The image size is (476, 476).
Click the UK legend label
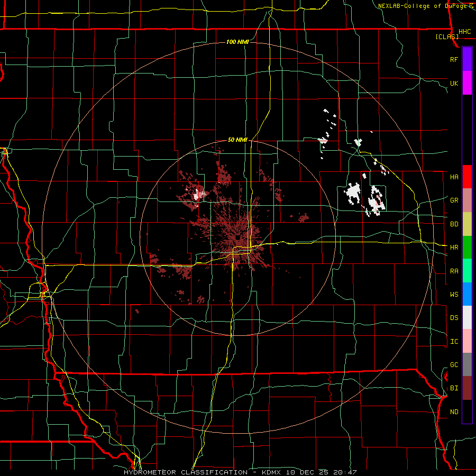[454, 83]
